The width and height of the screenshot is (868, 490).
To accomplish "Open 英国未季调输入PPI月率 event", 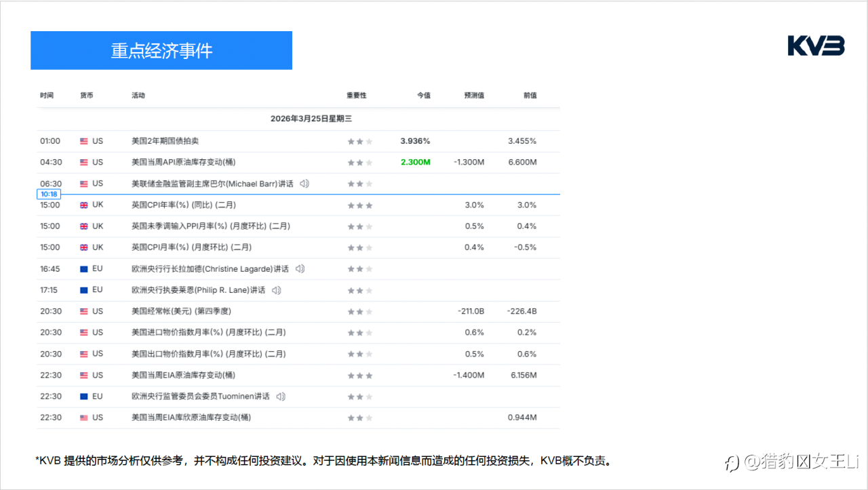I will tap(210, 226).
